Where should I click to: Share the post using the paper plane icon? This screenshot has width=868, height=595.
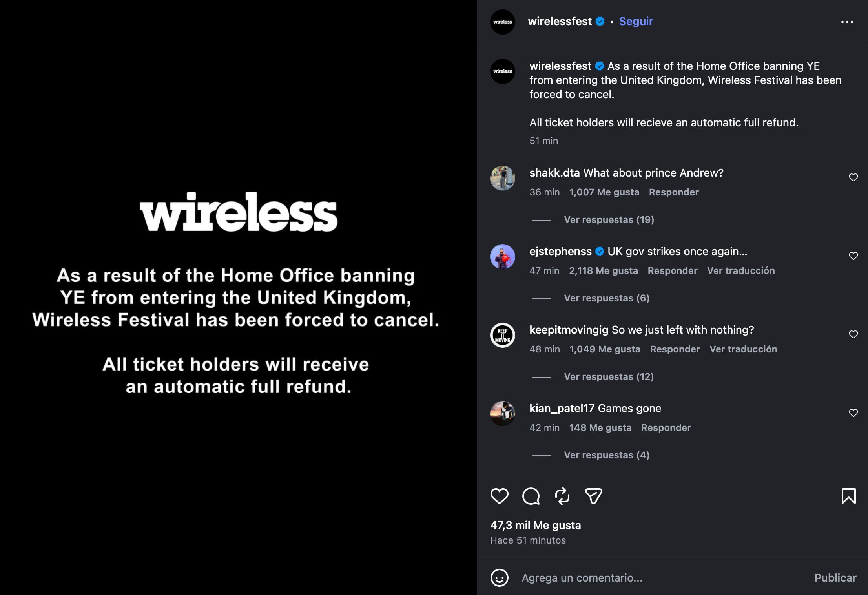click(x=594, y=496)
